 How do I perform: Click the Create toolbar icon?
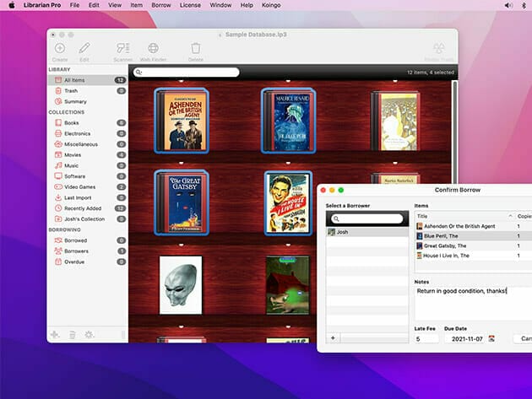point(59,49)
